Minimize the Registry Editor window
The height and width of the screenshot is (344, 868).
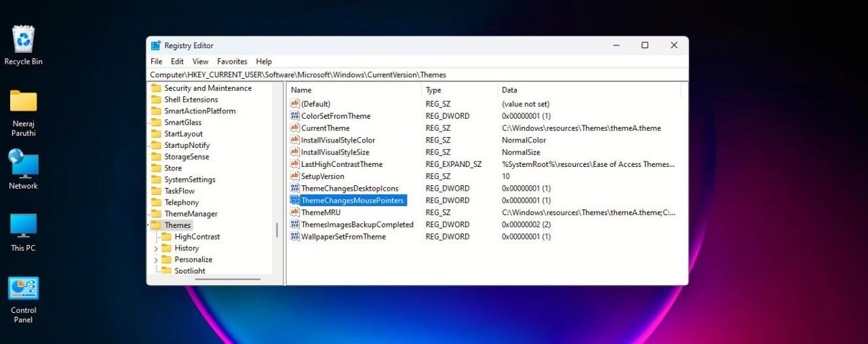point(616,45)
